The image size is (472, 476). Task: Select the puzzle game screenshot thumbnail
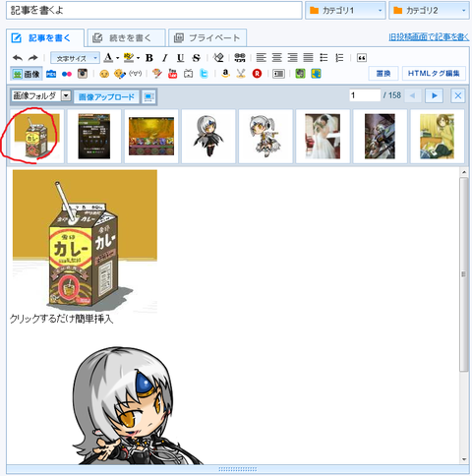pos(151,136)
